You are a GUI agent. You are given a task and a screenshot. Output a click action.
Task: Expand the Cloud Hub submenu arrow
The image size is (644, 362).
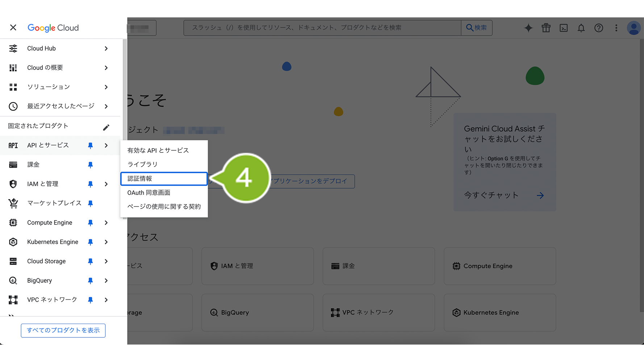pos(106,49)
